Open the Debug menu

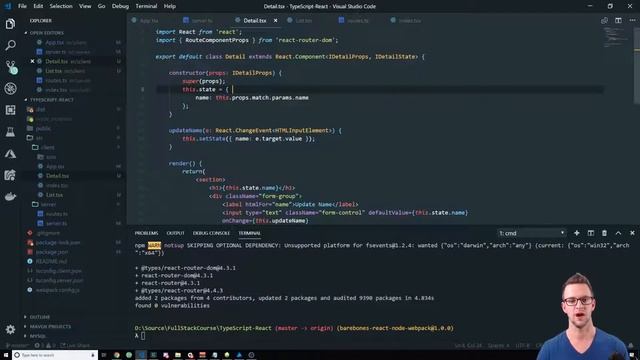[120, 6]
